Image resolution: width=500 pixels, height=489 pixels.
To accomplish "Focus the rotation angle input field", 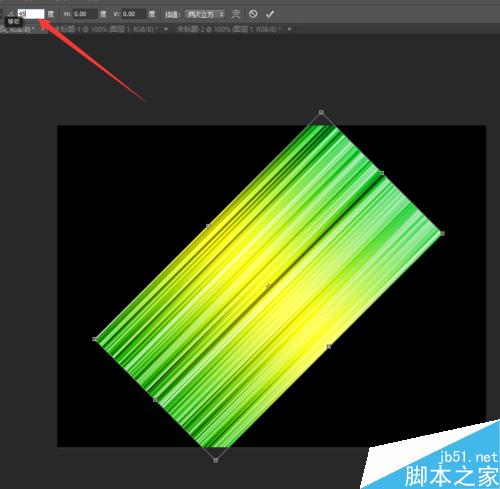I will click(x=31, y=14).
